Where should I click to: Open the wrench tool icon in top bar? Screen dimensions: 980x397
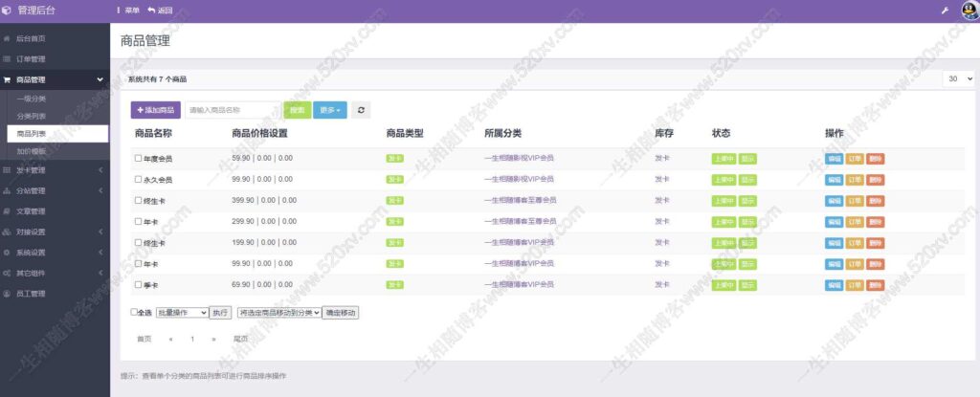pyautogui.click(x=945, y=11)
